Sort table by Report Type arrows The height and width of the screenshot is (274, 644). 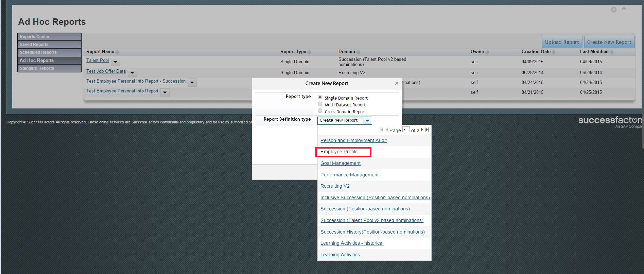(309, 52)
